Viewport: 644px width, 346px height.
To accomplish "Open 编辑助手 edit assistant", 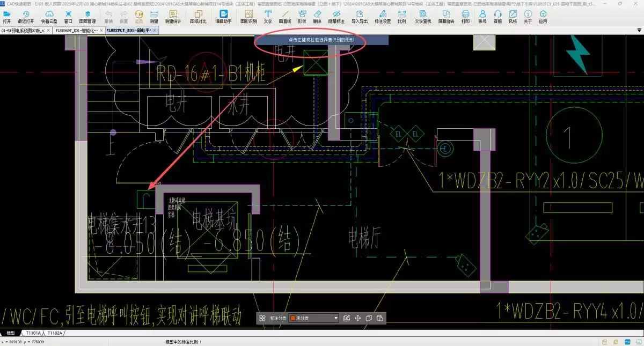I will [x=224, y=17].
